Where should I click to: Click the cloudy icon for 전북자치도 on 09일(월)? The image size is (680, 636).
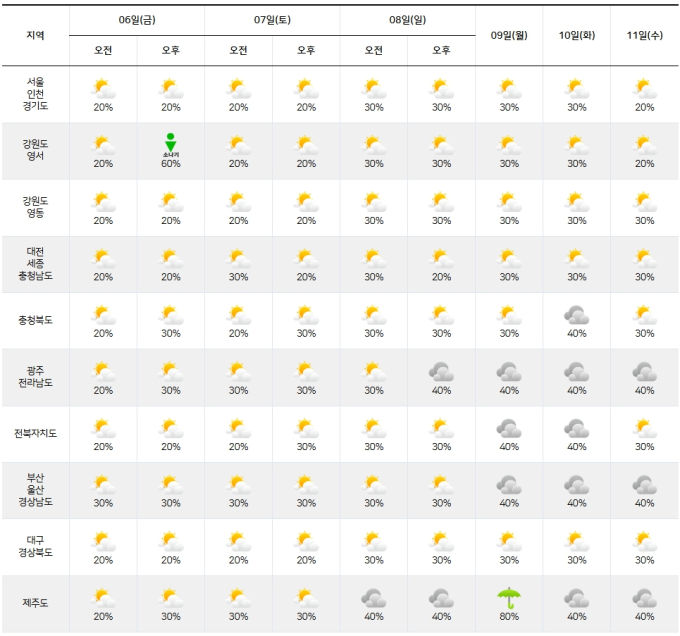(509, 429)
